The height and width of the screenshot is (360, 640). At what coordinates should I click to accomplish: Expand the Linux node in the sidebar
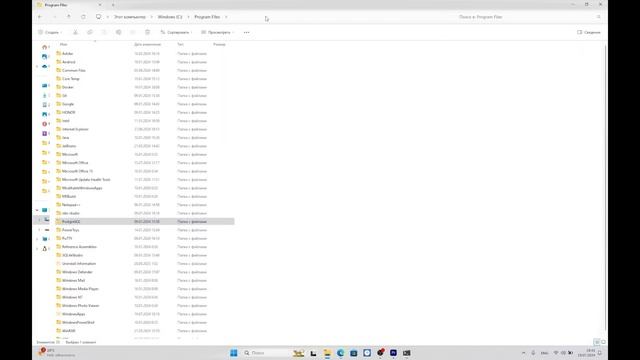click(x=37, y=248)
